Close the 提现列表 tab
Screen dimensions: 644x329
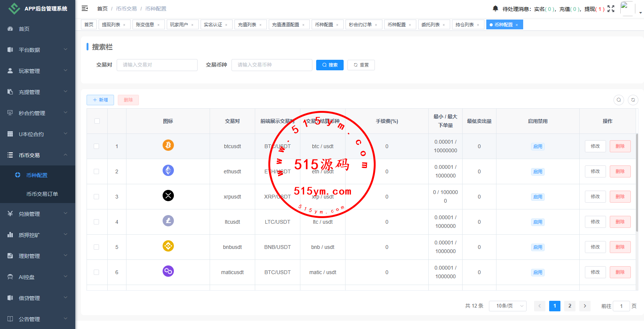124,25
